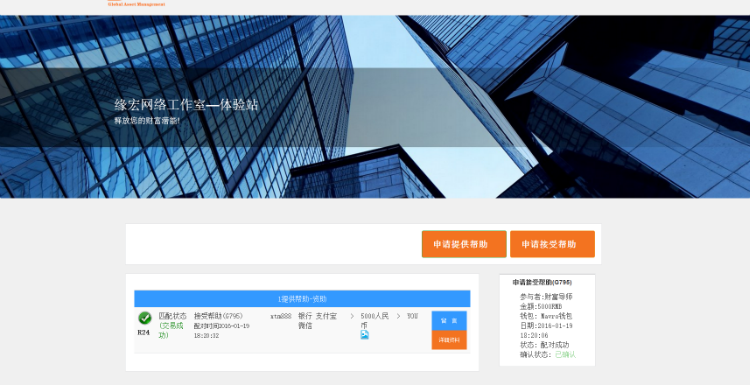Click the arrow icon before YOU
The height and width of the screenshot is (385, 750).
(x=398, y=316)
